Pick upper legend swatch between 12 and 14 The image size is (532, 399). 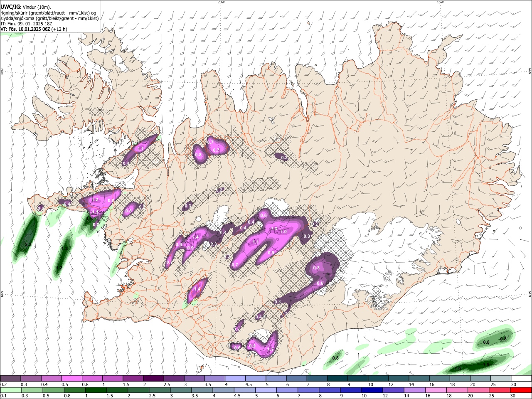(x=399, y=378)
